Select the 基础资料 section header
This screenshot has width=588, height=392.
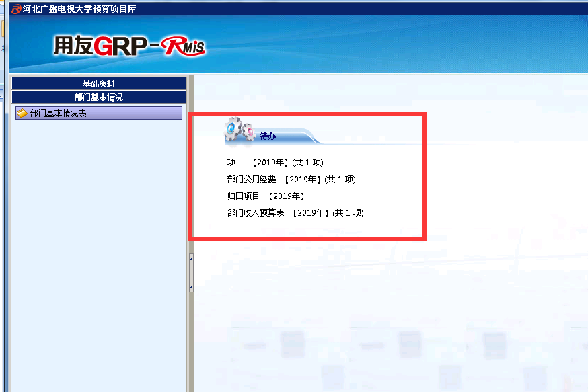[98, 83]
